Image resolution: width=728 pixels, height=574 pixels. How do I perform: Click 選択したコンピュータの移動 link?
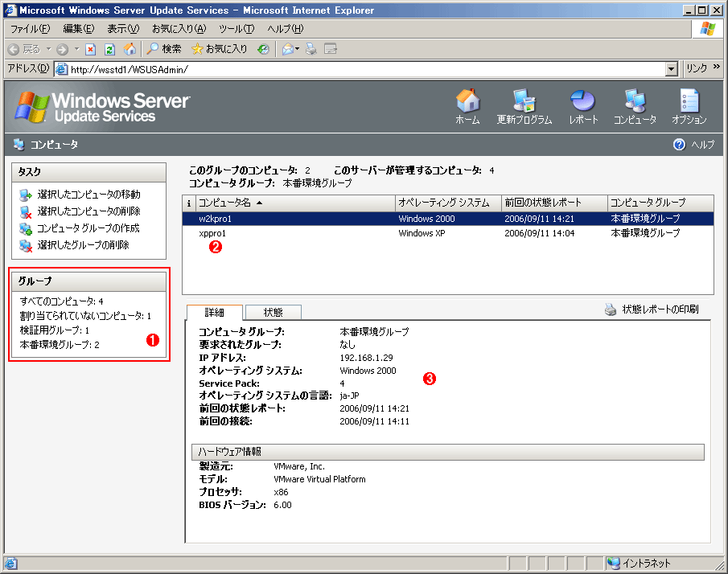(x=88, y=195)
